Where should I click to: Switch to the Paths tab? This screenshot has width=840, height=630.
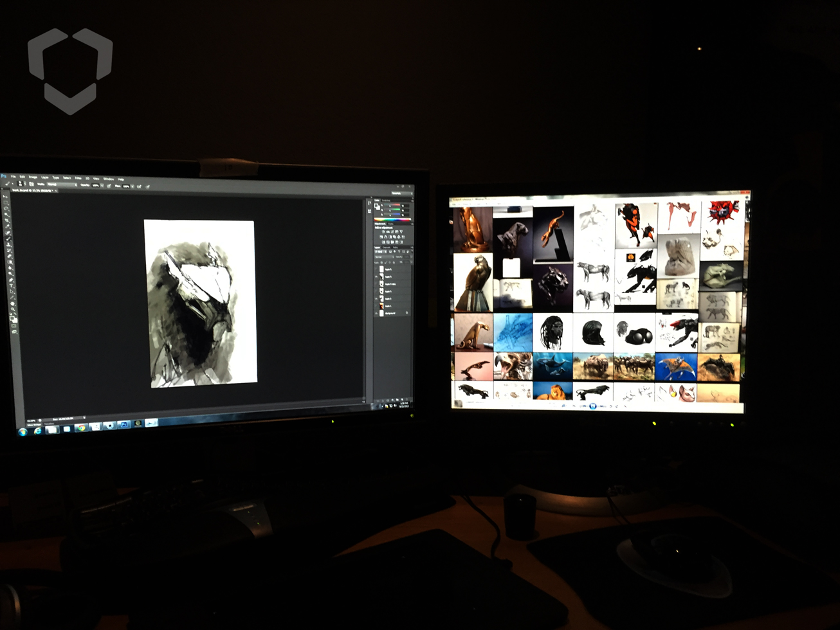tap(395, 248)
